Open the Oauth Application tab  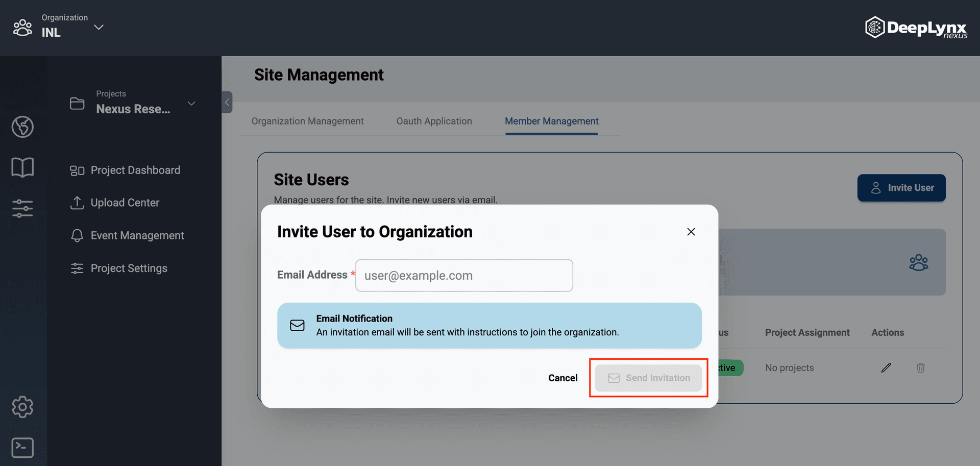coord(434,121)
